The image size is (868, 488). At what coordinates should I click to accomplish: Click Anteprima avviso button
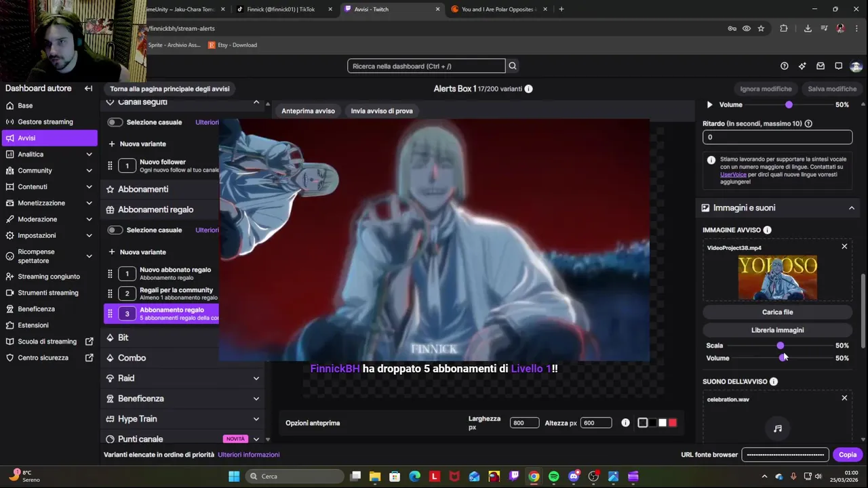point(308,111)
